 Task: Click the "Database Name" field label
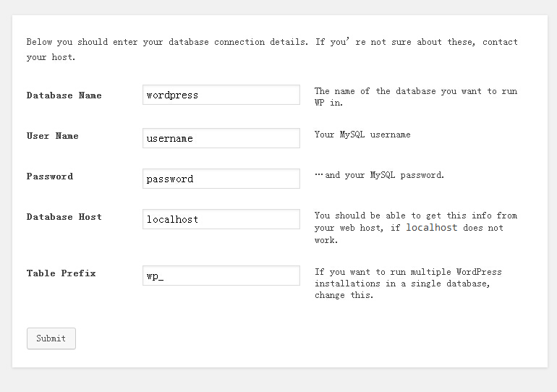pyautogui.click(x=64, y=95)
